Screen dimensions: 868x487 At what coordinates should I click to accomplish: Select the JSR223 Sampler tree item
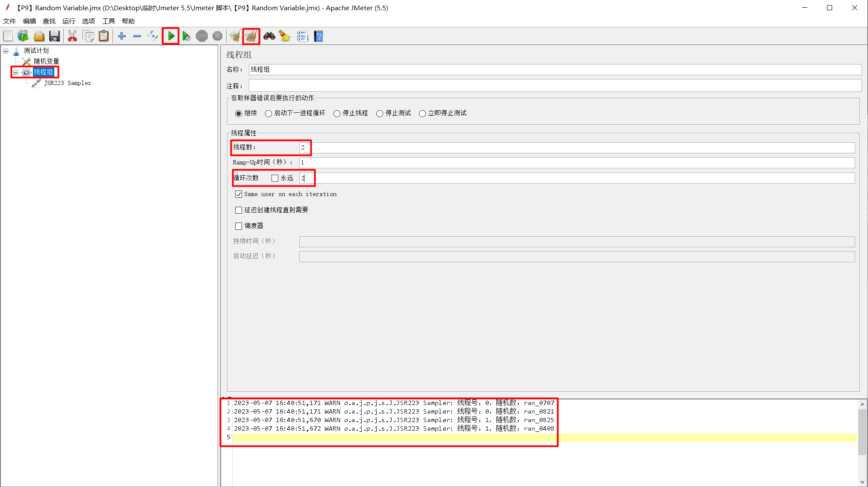click(x=68, y=82)
